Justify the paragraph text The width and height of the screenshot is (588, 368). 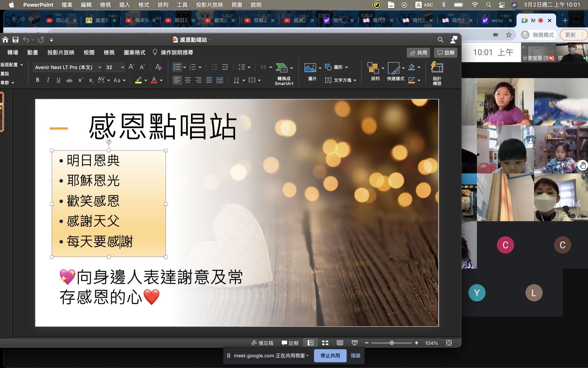[x=209, y=80]
